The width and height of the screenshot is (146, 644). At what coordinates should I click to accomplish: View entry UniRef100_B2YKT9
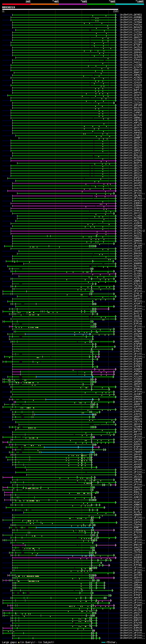pos(131,67)
